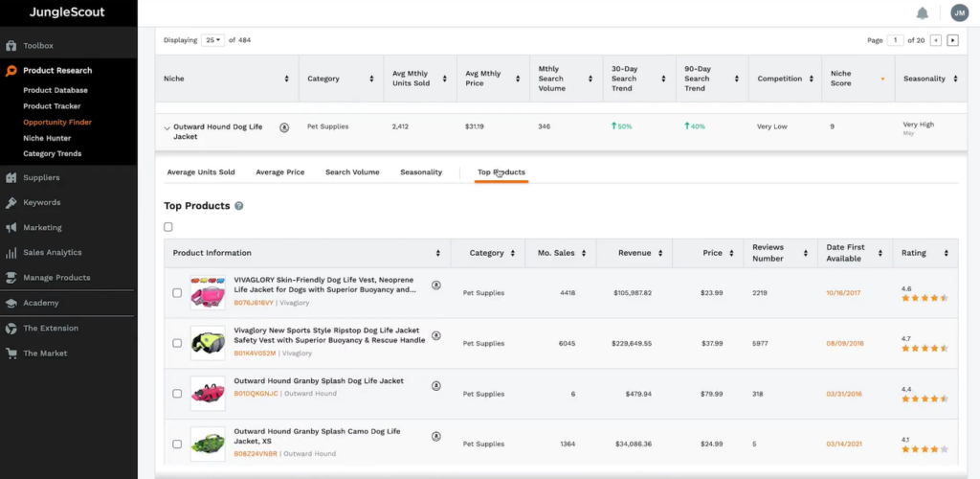
Task: Sort the Category column in niche table
Action: tap(371, 79)
